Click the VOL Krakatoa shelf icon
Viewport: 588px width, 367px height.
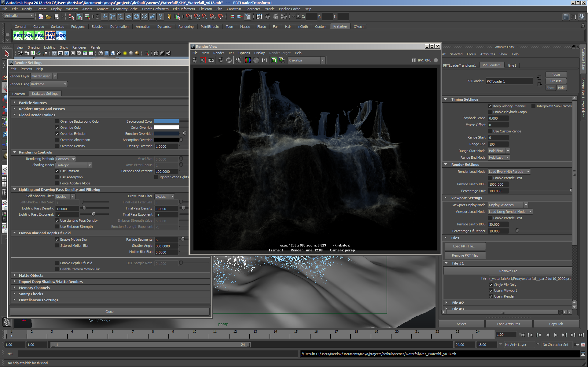[29, 35]
